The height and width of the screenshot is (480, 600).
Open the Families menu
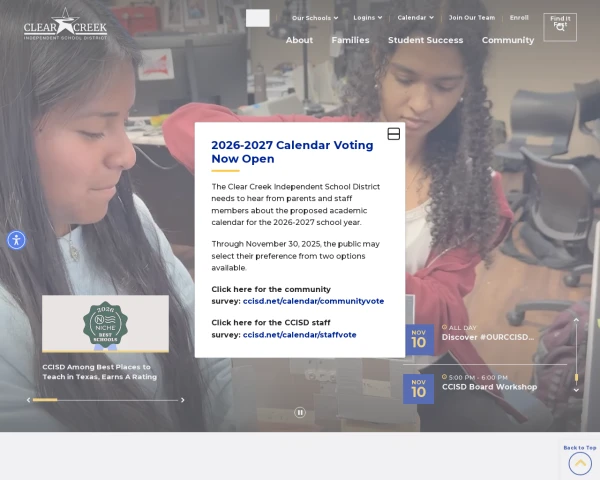point(351,40)
